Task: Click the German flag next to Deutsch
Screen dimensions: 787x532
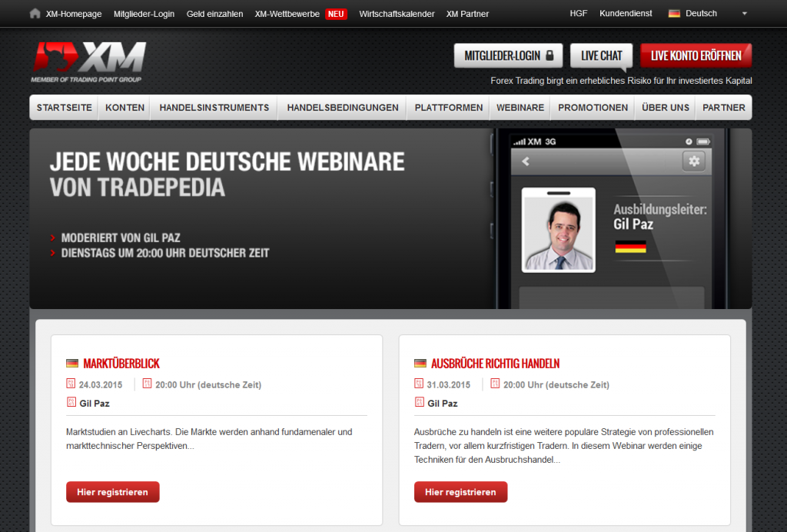Action: pos(674,14)
